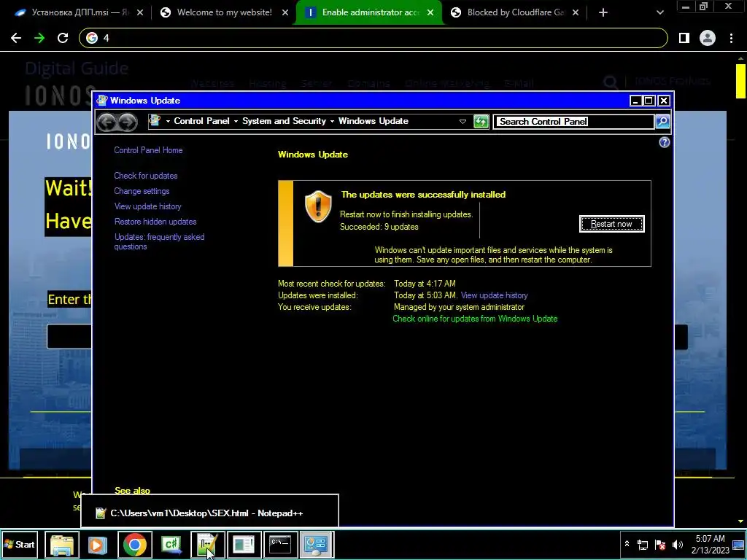Expand the Control Panel breadcrumb arrow
Screen dimensions: 747x560
[x=236, y=122]
